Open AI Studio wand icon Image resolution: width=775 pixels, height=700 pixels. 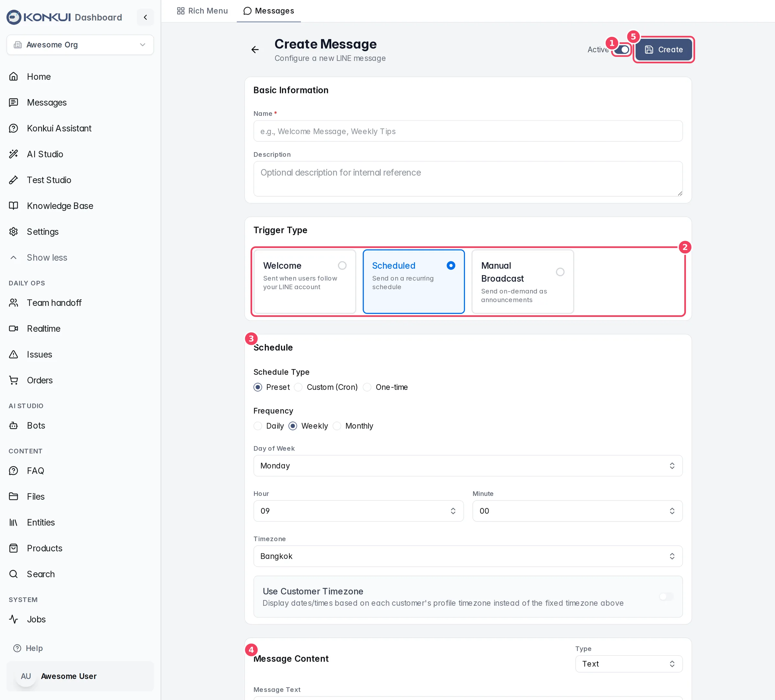[x=14, y=154]
